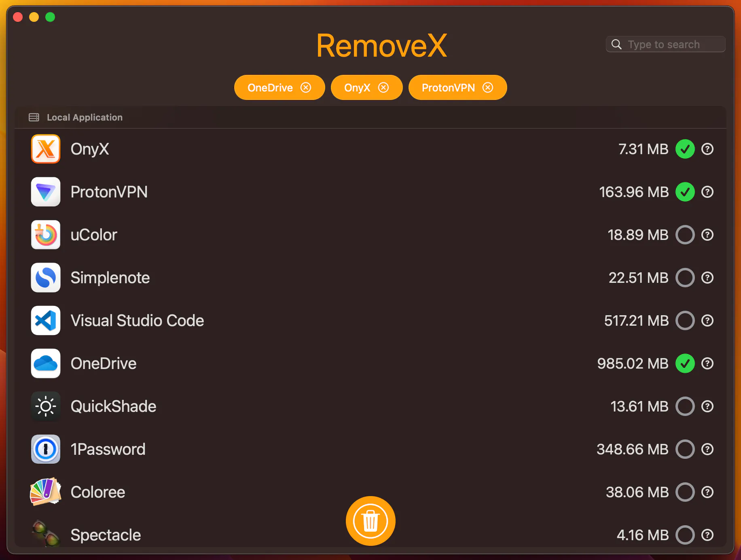
Task: Click the Coloree app name
Action: tap(98, 492)
